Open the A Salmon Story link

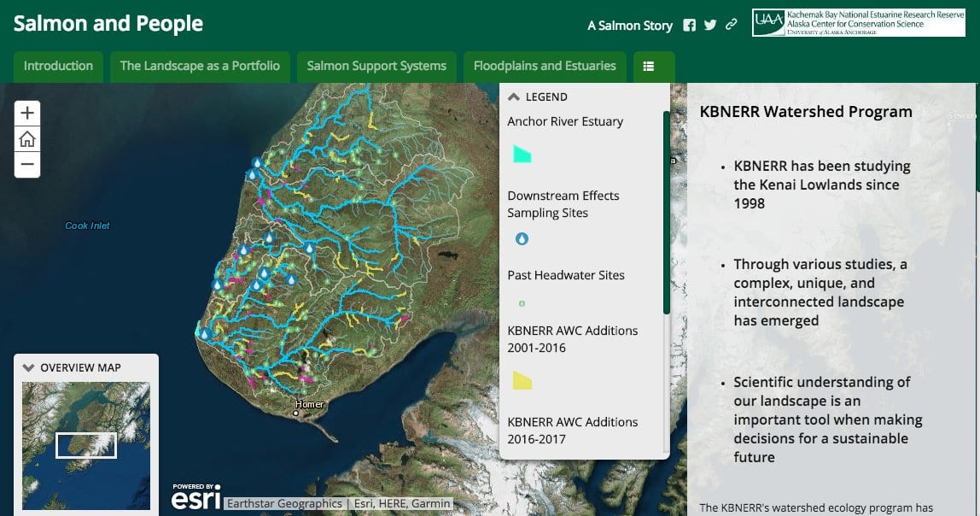tap(630, 26)
